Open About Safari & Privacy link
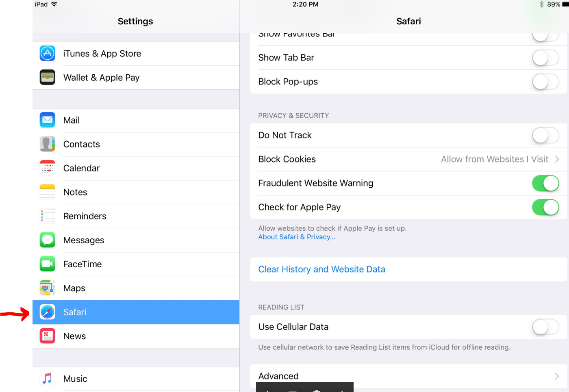The height and width of the screenshot is (392, 569). tap(297, 237)
